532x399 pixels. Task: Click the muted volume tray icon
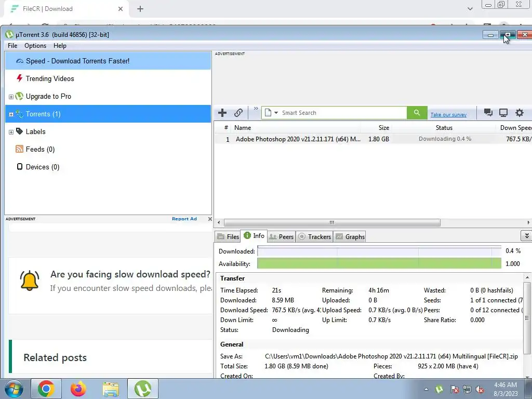[x=480, y=390]
